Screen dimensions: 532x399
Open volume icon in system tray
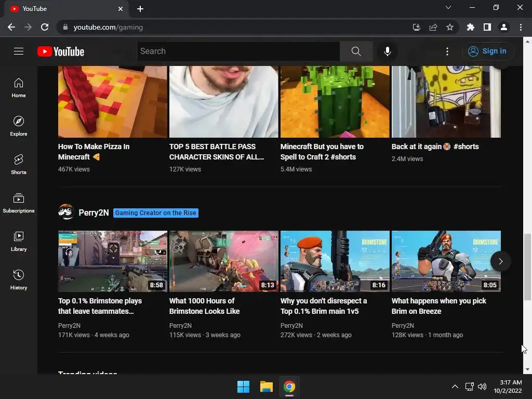click(x=482, y=387)
